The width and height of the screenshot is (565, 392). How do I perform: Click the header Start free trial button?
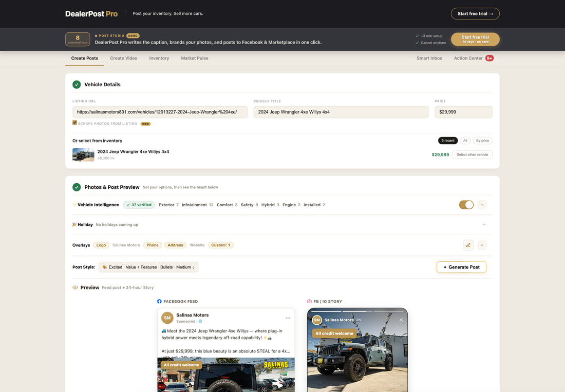click(x=475, y=14)
